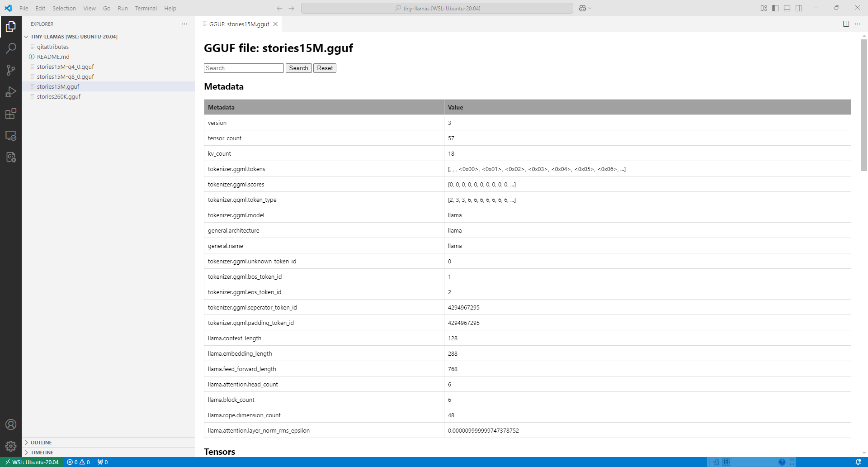Screen dimensions: 868x467
Task: Click the value 4294967295 for padding_token_id
Action: [x=463, y=323]
